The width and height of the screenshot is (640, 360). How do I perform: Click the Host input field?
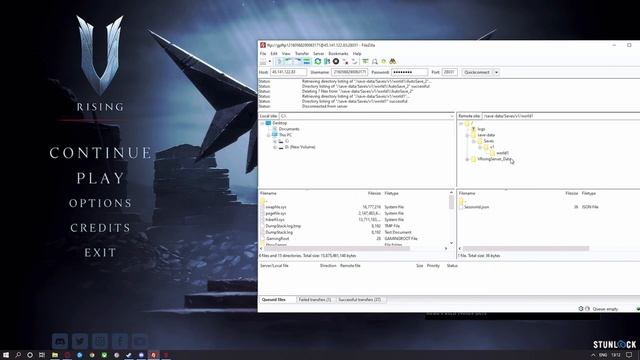[288, 72]
